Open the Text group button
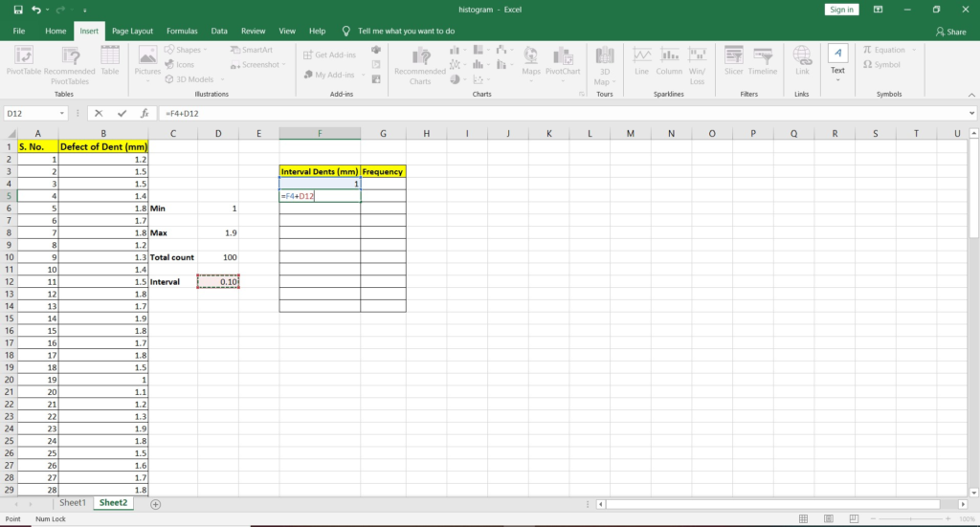The image size is (980, 527). coord(838,64)
